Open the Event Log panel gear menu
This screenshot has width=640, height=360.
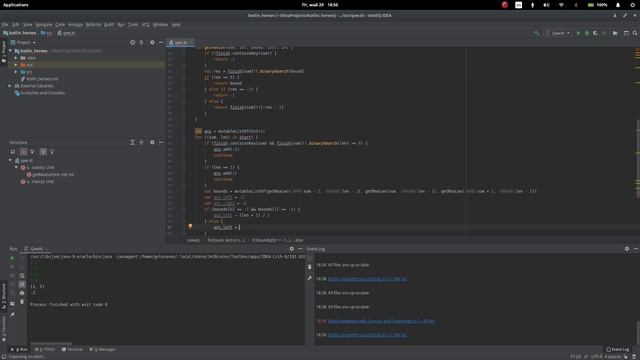point(627,249)
